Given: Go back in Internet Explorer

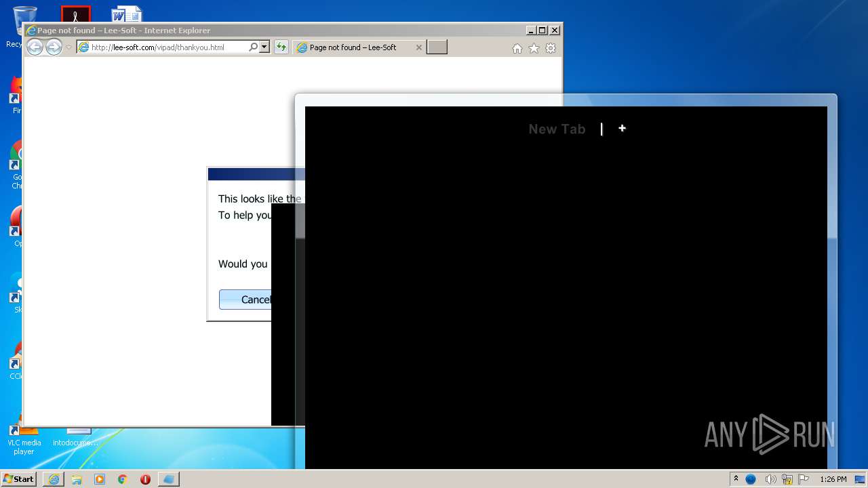Looking at the screenshot, I should click(35, 47).
